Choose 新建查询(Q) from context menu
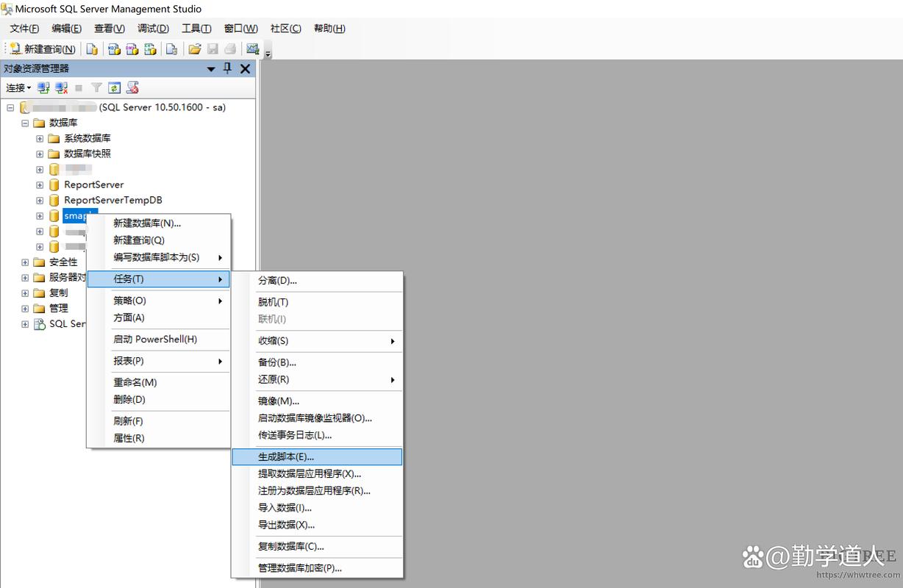This screenshot has height=588, width=903. (x=158, y=240)
